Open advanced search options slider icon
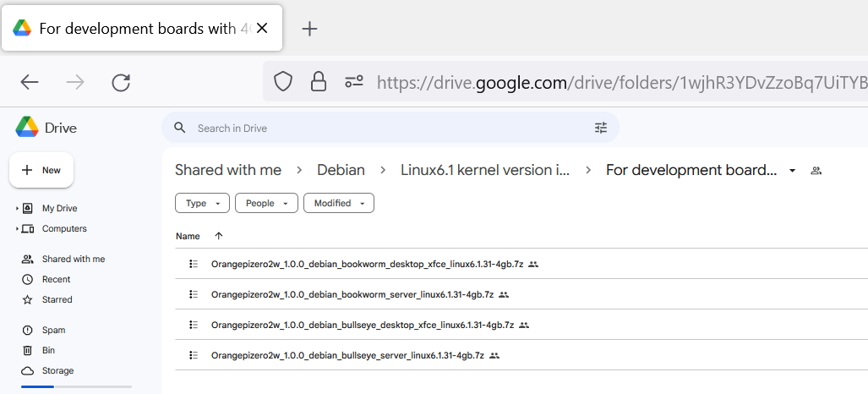Viewport: 868px width, 394px height. [601, 128]
